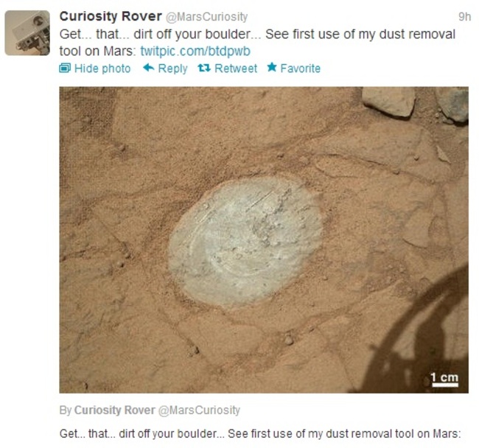Click the 1 cm scale bar in photo
The width and height of the screenshot is (479, 448).
445,379
